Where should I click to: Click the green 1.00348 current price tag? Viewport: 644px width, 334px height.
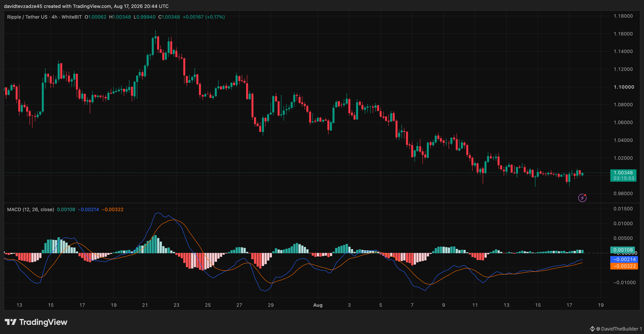coord(623,173)
